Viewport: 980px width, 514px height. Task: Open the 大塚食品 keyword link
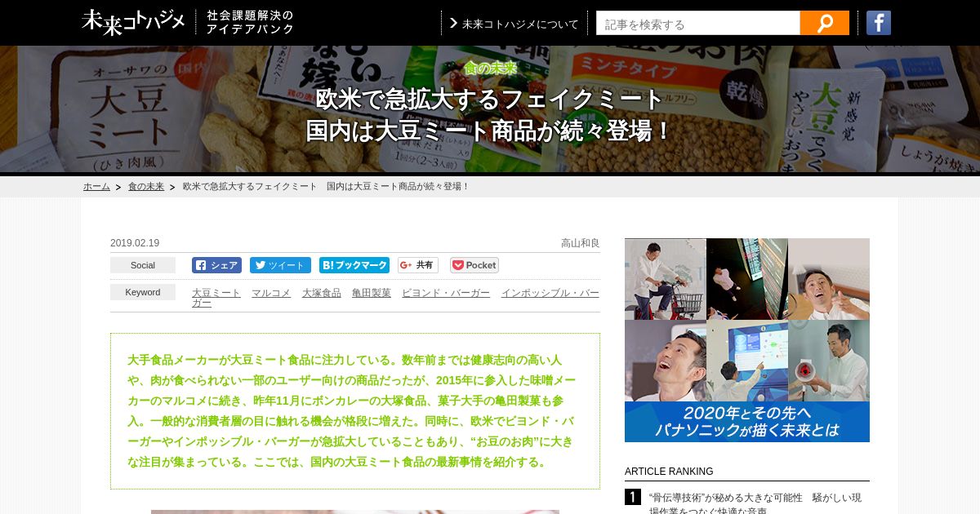pyautogui.click(x=322, y=293)
